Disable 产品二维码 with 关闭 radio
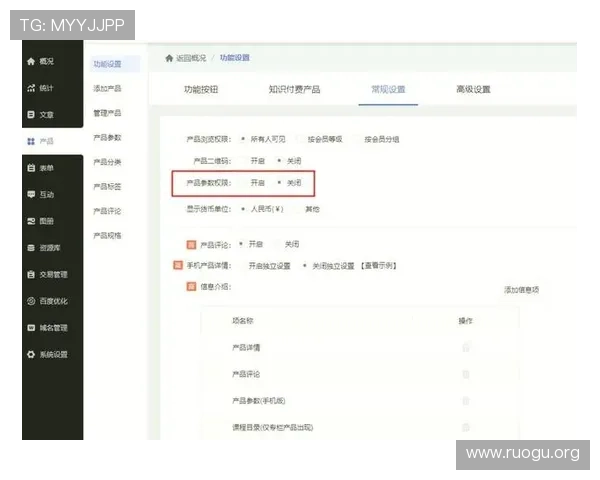The height and width of the screenshot is (480, 600). [x=279, y=161]
